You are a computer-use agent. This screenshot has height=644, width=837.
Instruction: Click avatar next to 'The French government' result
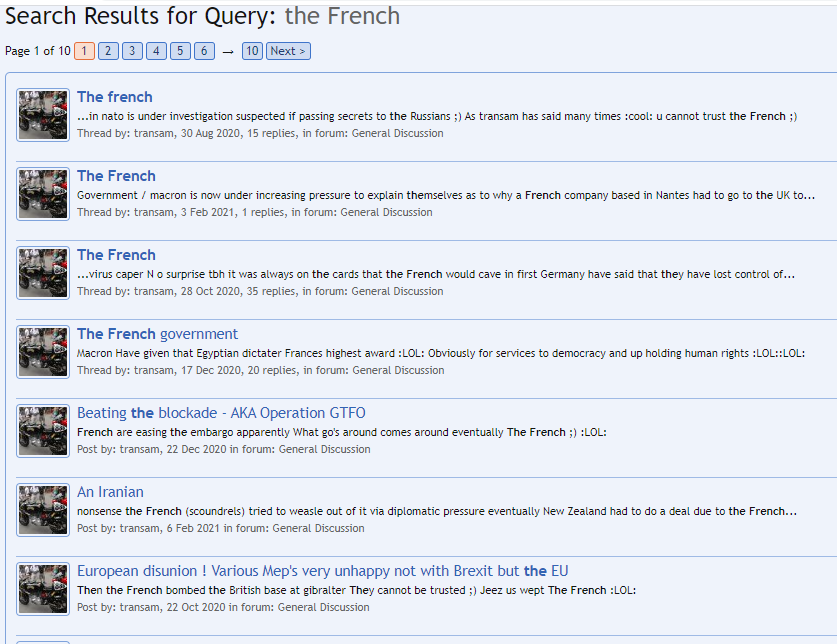tap(43, 352)
